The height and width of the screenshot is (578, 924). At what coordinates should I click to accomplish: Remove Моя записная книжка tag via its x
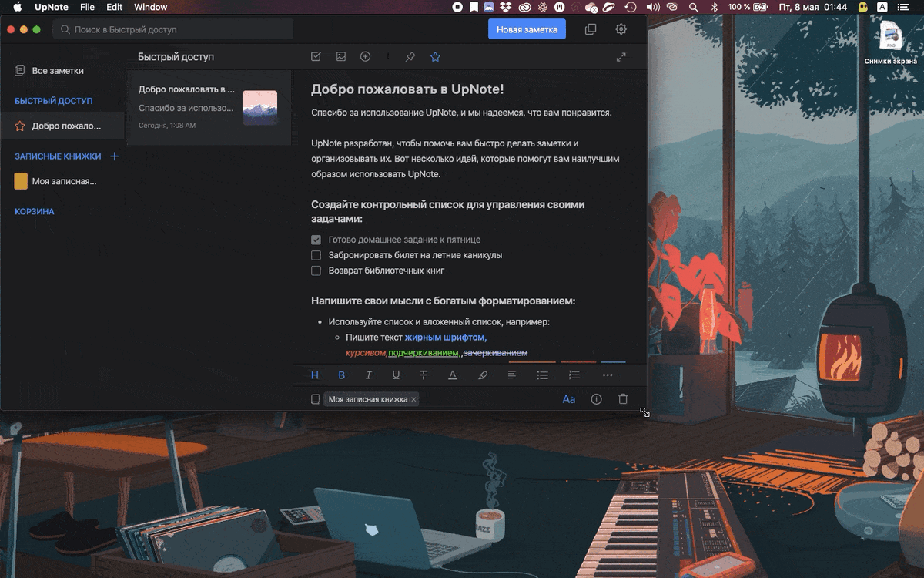pyautogui.click(x=413, y=399)
